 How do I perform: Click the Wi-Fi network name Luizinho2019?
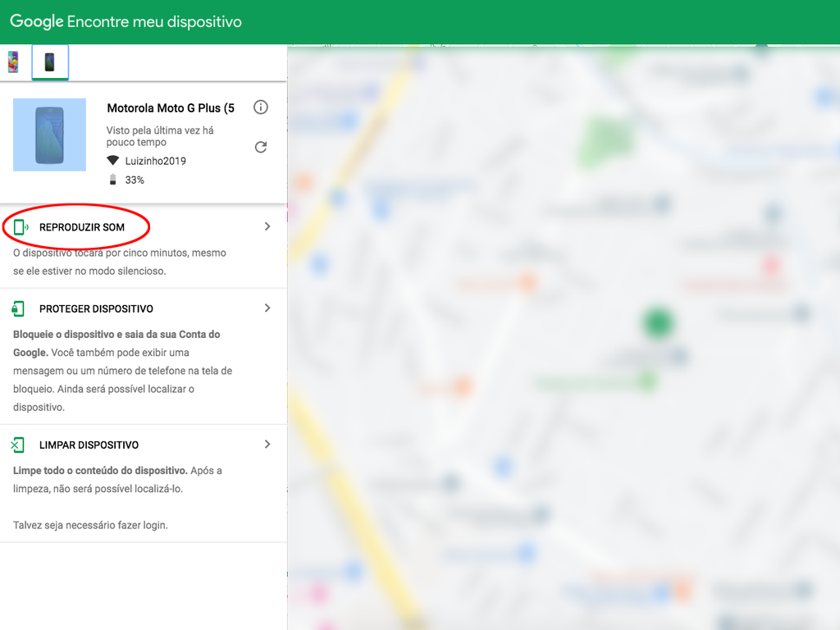coord(155,161)
